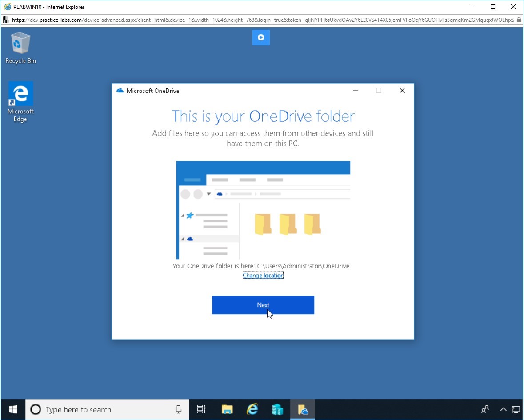This screenshot has width=524, height=420.
Task: Maximize the Internet Explorer window
Action: [x=493, y=7]
